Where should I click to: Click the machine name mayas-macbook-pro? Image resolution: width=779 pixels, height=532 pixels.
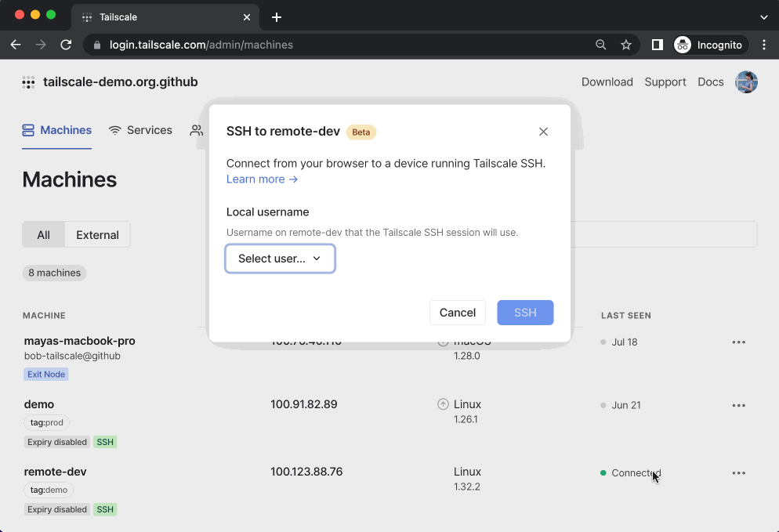click(x=79, y=342)
